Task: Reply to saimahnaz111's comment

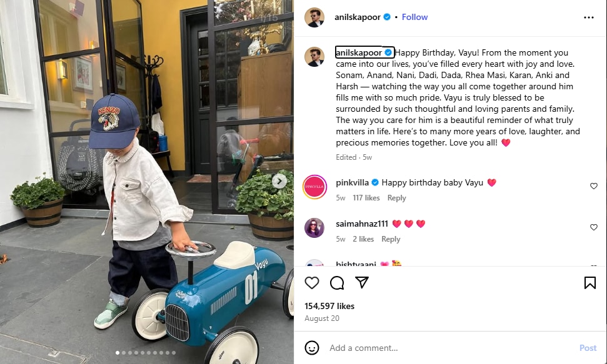Action: click(x=391, y=239)
